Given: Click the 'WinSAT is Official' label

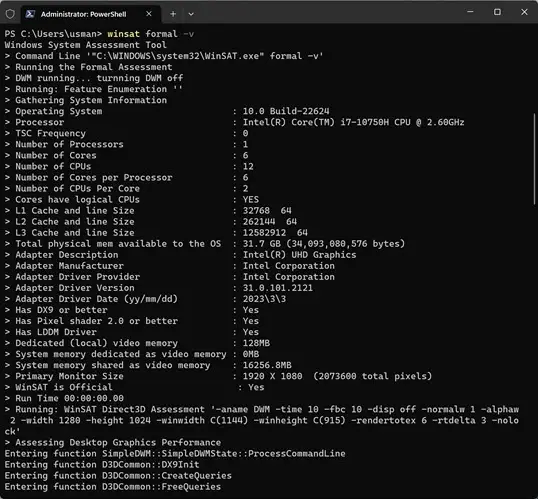Looking at the screenshot, I should (64, 387).
